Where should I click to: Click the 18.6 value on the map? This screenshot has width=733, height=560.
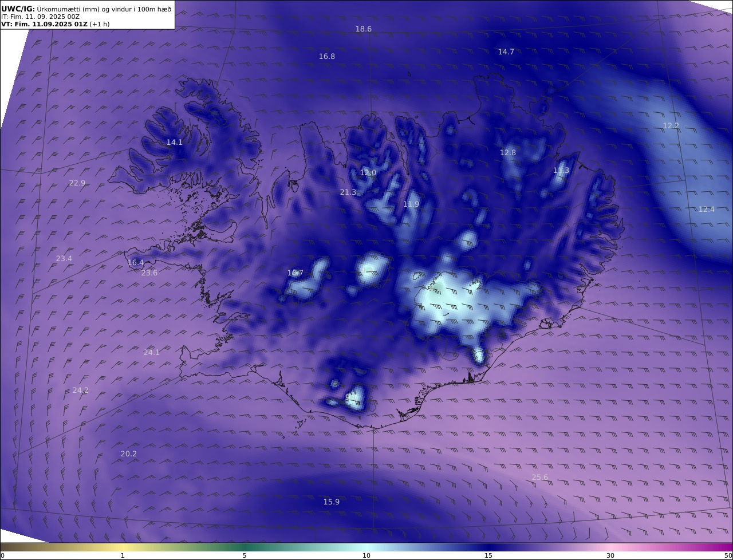point(364,29)
